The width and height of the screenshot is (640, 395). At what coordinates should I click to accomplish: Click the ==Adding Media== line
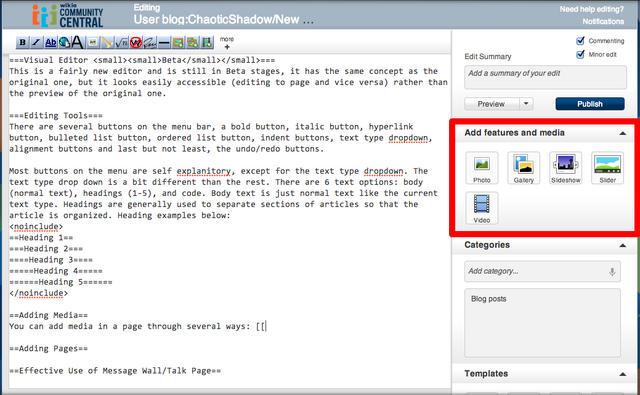tap(48, 315)
